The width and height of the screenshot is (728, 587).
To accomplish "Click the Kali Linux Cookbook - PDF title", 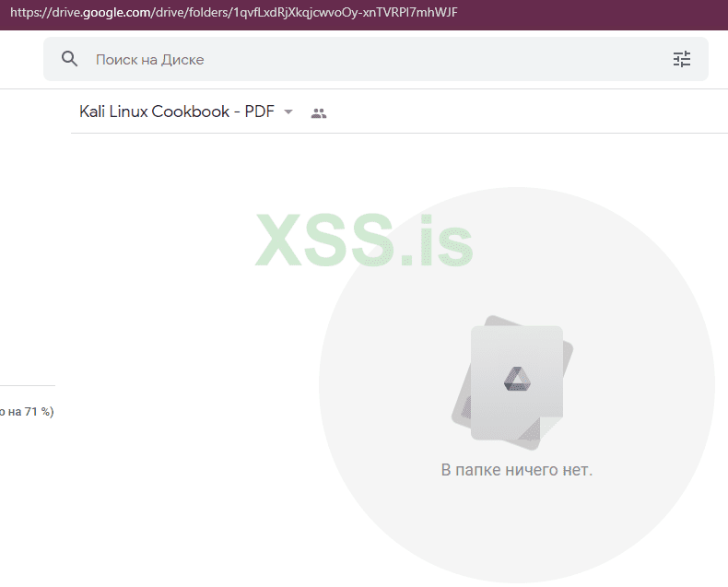I will click(x=177, y=112).
